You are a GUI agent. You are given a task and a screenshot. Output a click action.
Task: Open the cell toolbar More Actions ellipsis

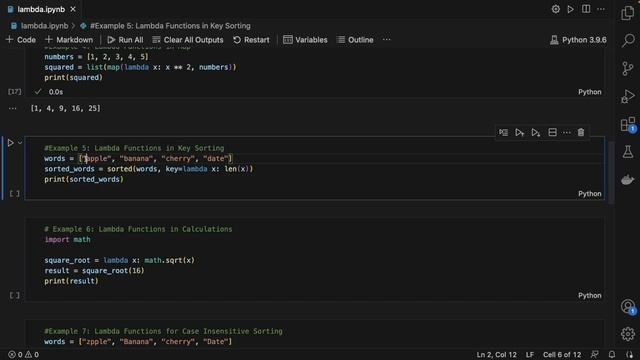567,132
